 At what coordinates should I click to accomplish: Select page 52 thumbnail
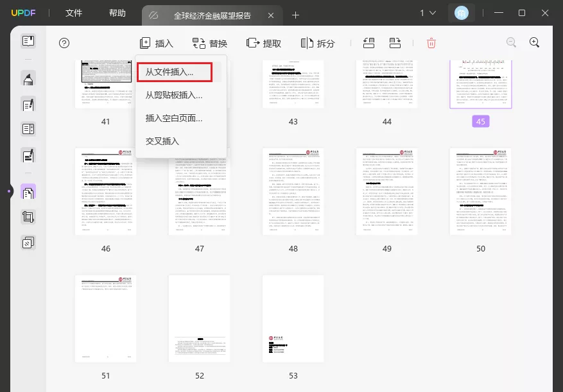click(x=199, y=319)
